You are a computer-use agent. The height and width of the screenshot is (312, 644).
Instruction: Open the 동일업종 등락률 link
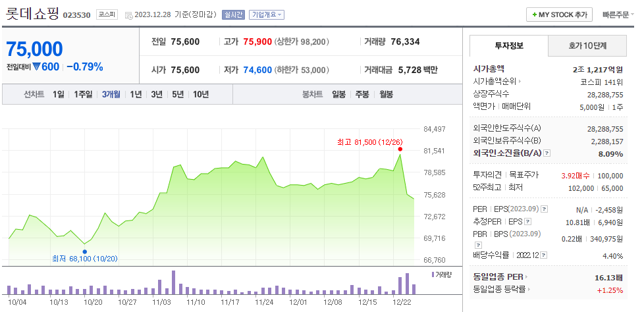pyautogui.click(x=499, y=290)
